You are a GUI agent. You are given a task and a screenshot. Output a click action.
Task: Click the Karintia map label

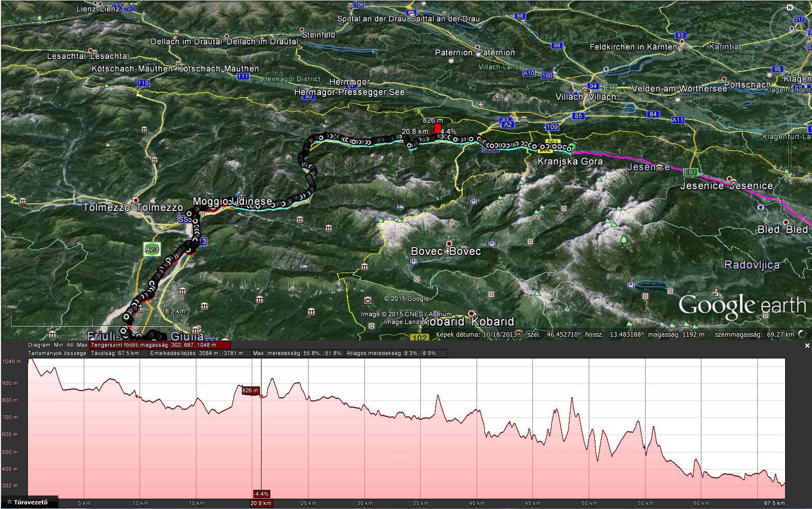tap(724, 47)
